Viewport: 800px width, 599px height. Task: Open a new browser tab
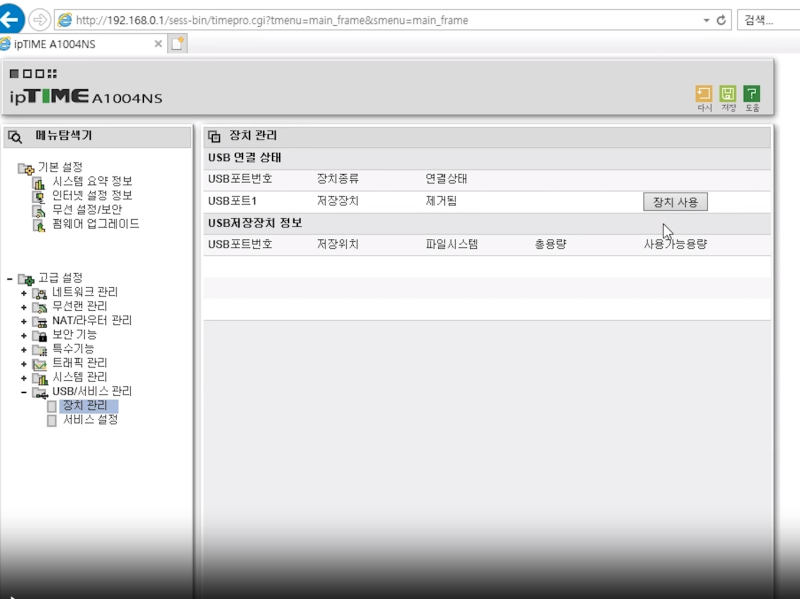[x=176, y=44]
